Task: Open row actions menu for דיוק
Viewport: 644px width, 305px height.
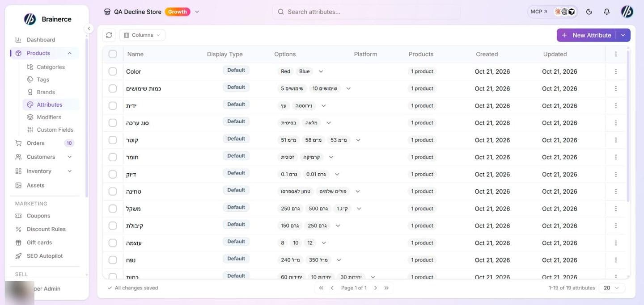Action: pyautogui.click(x=616, y=174)
